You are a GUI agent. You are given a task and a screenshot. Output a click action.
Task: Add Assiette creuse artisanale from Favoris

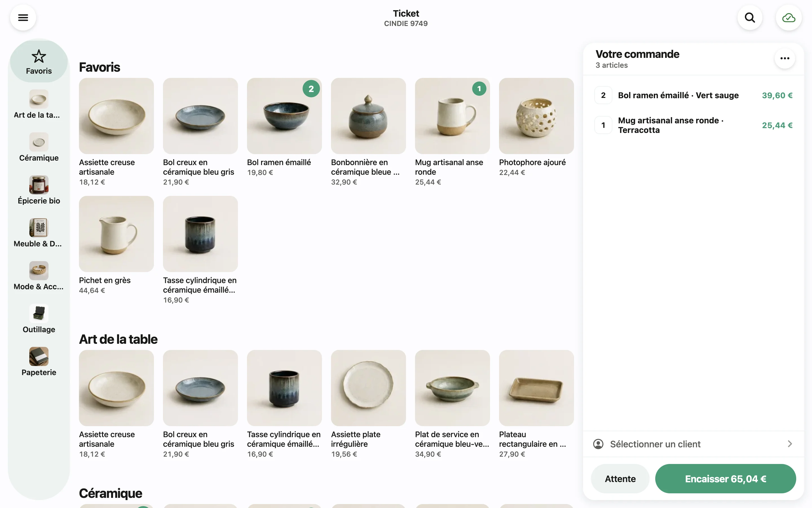(x=116, y=132)
